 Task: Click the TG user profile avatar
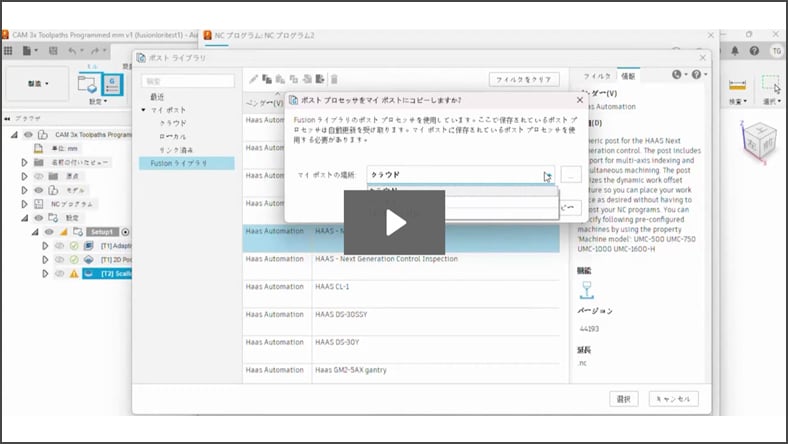(x=776, y=51)
